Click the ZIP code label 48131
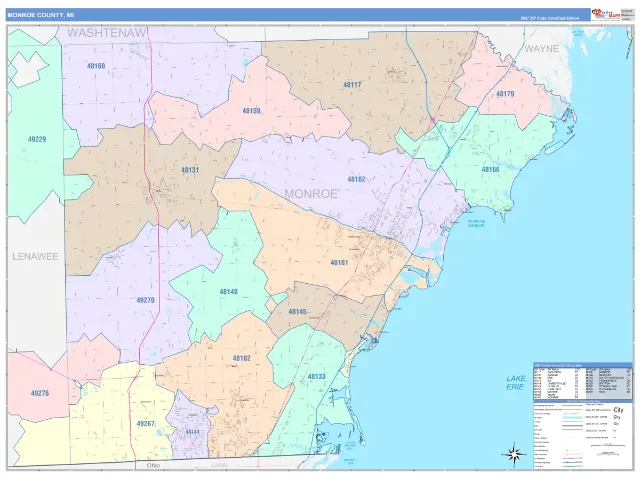Screen dimensions: 640x480 (x=190, y=170)
